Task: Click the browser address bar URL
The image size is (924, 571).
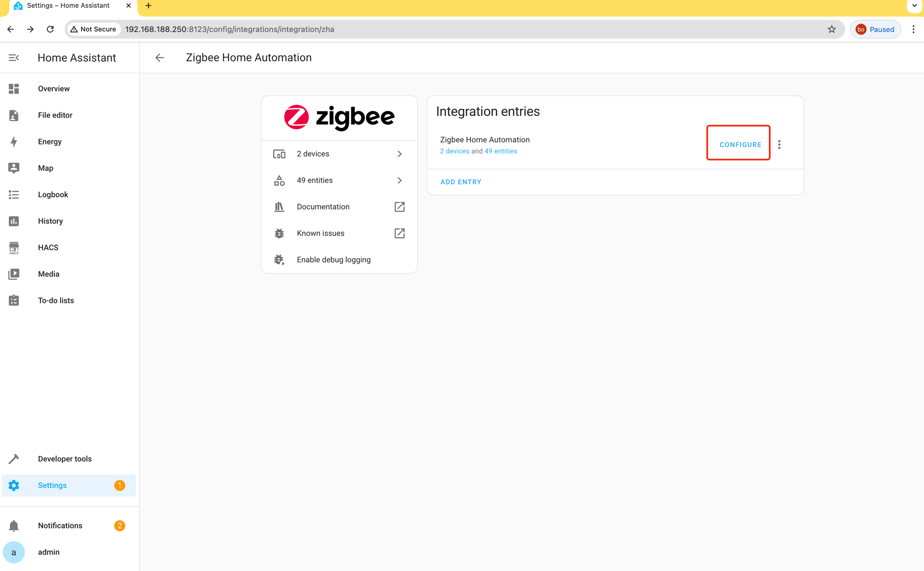Action: [x=229, y=29]
